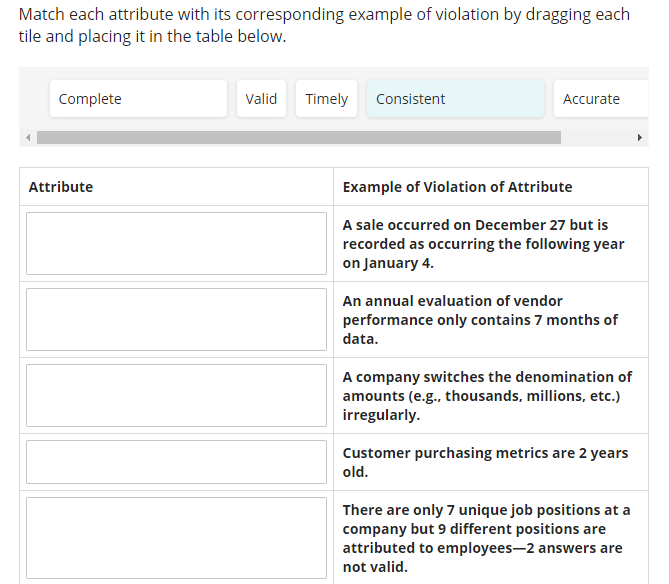The height and width of the screenshot is (584, 669).
Task: Select the attribute box for denomination switching row
Action: coord(176,395)
